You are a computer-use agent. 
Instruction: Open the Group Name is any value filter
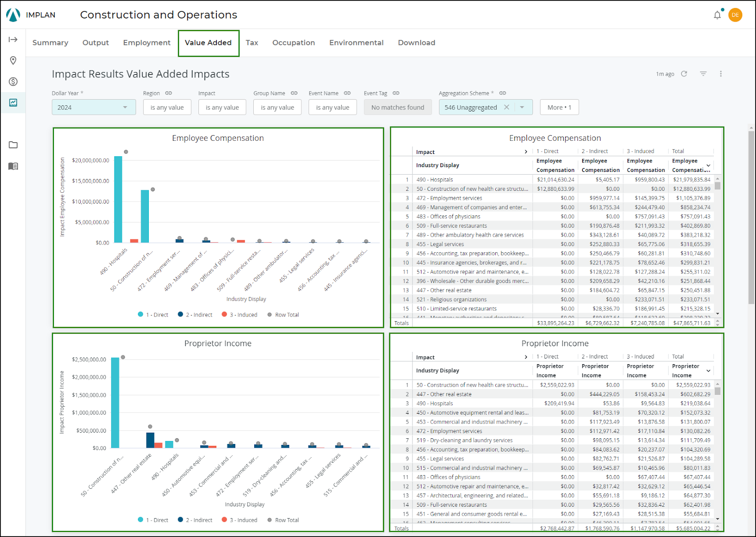pyautogui.click(x=278, y=107)
